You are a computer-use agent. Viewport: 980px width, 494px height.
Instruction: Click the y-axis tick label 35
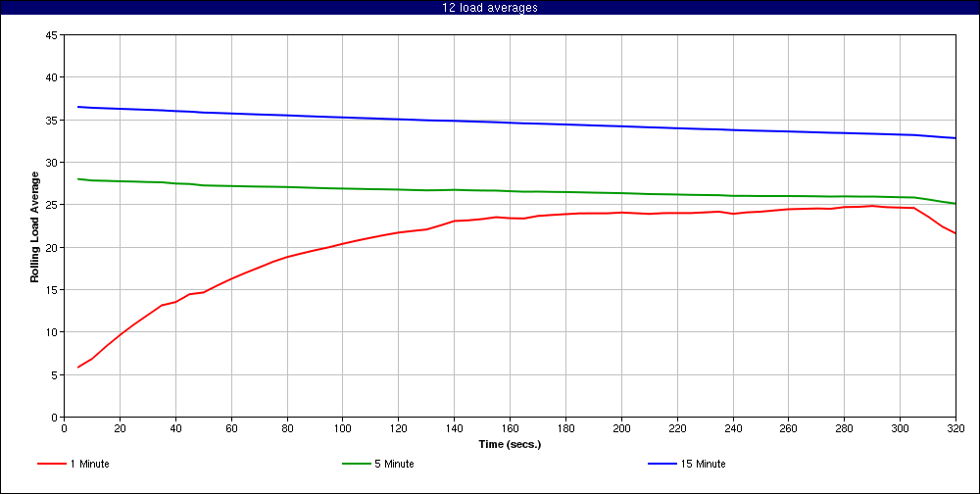[52, 120]
